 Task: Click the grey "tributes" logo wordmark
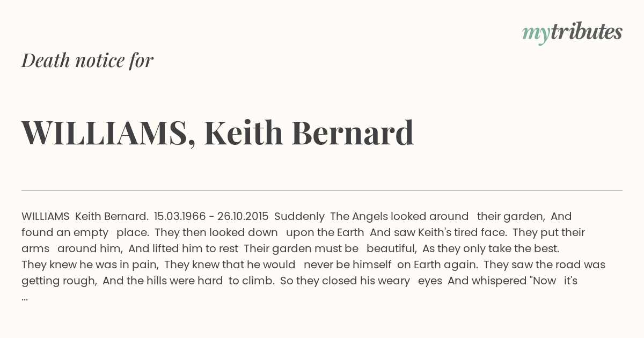pos(587,32)
